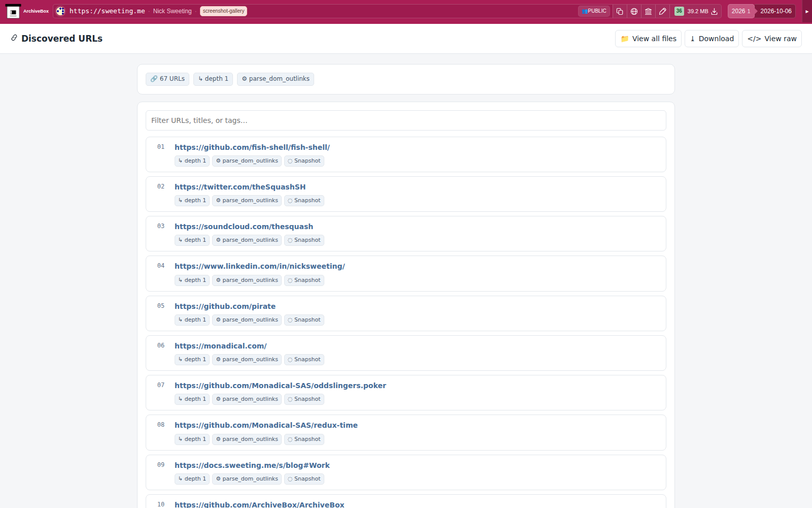Click the Download button
The width and height of the screenshot is (812, 508).
(x=712, y=39)
